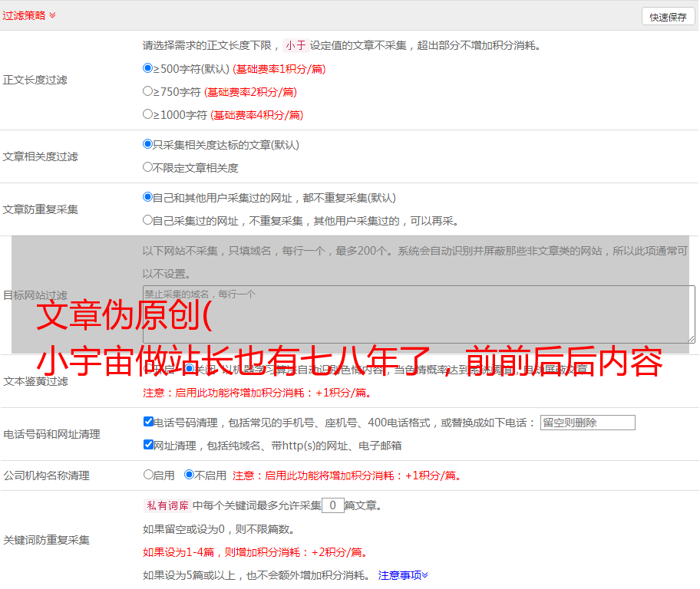Click the keyword article count input box
Viewport: 700px width, 589px height.
[332, 505]
